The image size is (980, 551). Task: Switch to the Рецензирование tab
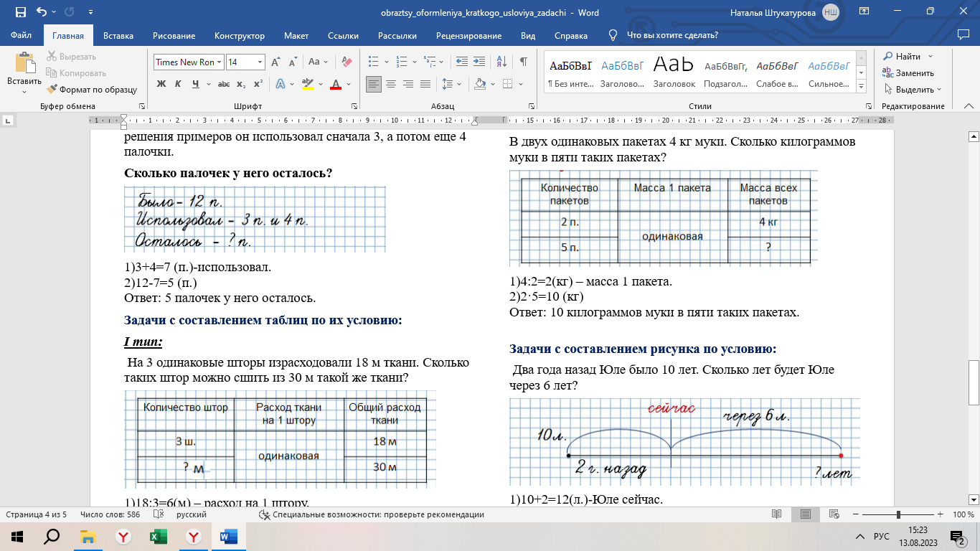[468, 36]
